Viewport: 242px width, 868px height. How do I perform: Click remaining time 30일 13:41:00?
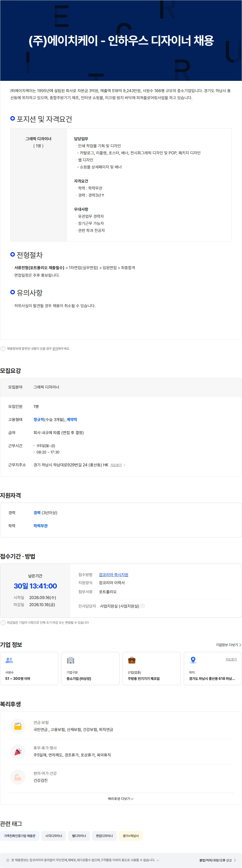coord(35,586)
